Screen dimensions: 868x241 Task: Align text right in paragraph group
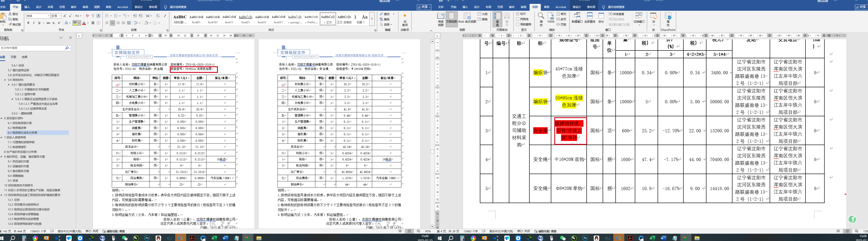[x=118, y=23]
